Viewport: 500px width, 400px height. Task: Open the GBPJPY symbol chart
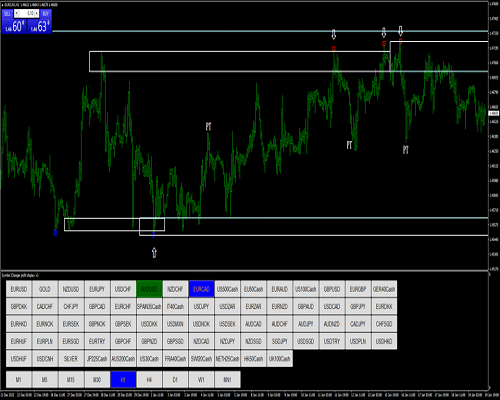(x=358, y=306)
